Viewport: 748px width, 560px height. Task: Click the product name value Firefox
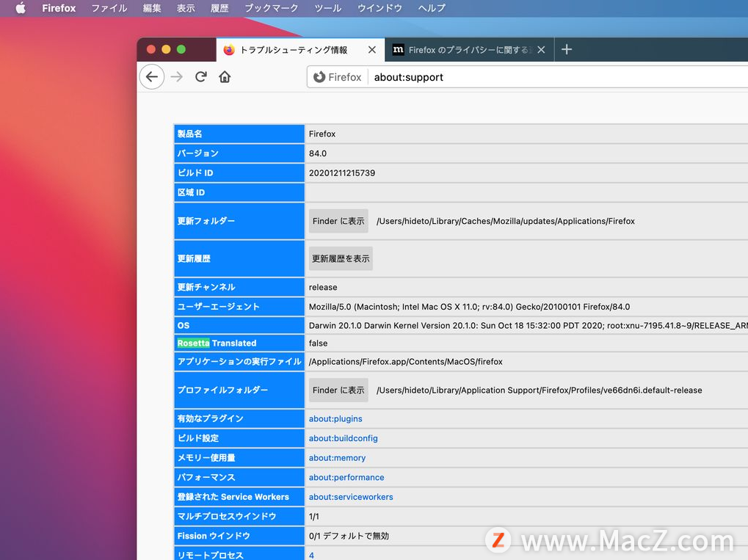click(322, 134)
